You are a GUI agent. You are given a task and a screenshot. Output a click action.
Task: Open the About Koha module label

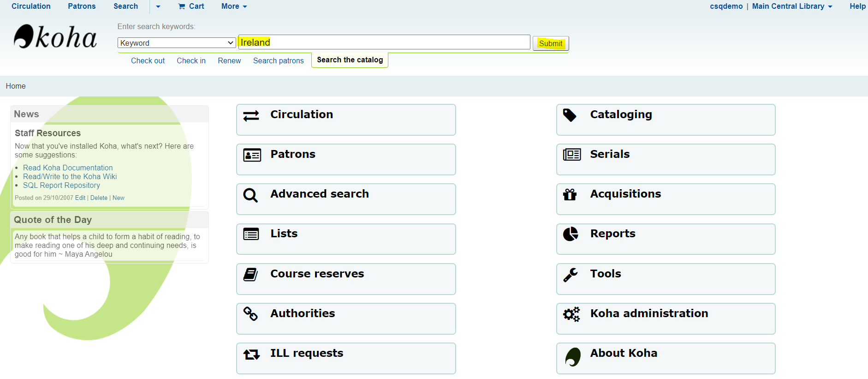pyautogui.click(x=624, y=353)
